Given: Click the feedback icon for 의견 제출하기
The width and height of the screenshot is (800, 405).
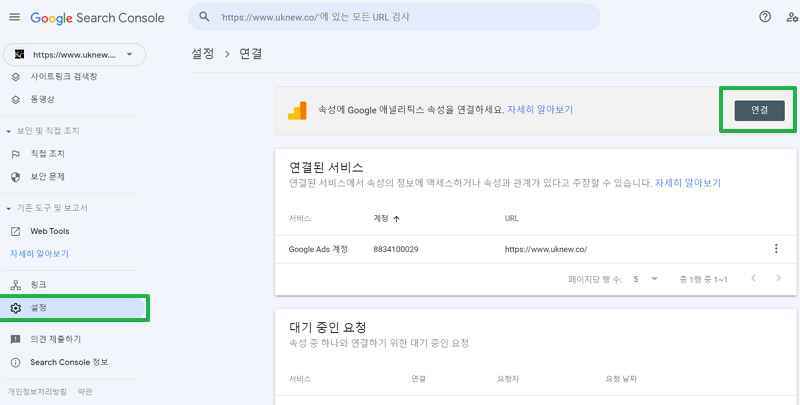Looking at the screenshot, I should [16, 339].
